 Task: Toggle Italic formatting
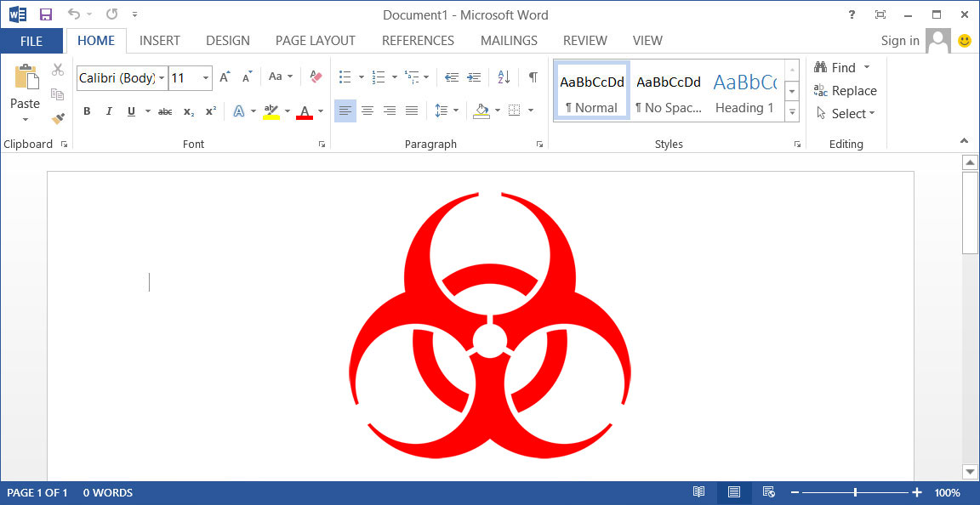click(x=109, y=111)
